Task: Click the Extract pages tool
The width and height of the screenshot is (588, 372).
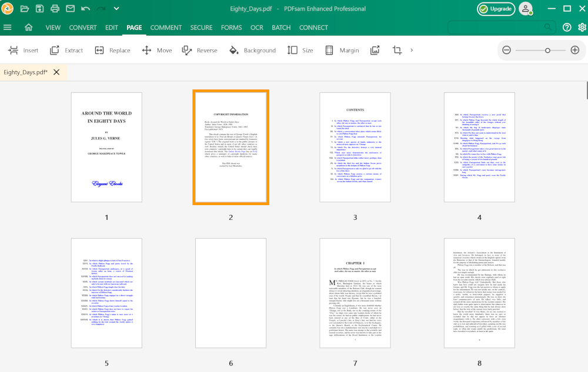Action: [x=66, y=50]
